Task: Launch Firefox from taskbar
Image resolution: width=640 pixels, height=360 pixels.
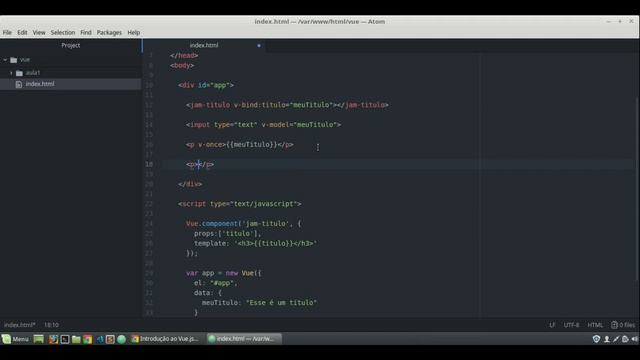Action: (53, 339)
